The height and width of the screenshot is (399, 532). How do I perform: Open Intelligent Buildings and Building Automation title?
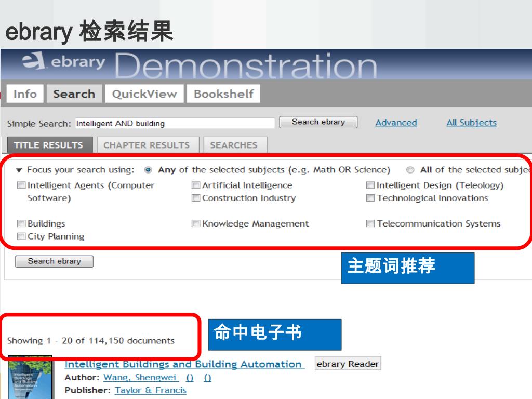tap(184, 364)
